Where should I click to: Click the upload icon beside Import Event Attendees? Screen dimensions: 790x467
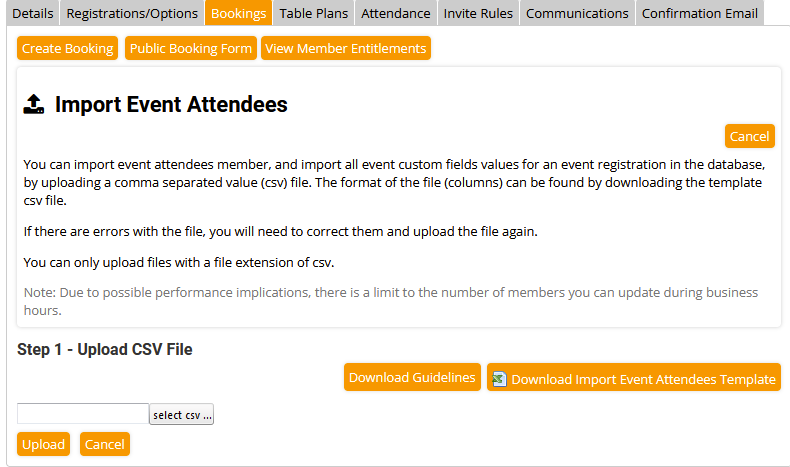point(34,105)
